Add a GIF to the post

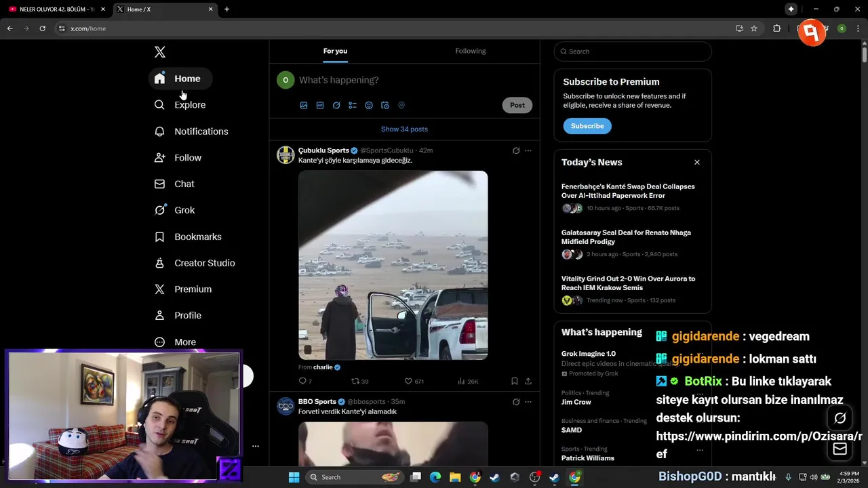tap(320, 105)
